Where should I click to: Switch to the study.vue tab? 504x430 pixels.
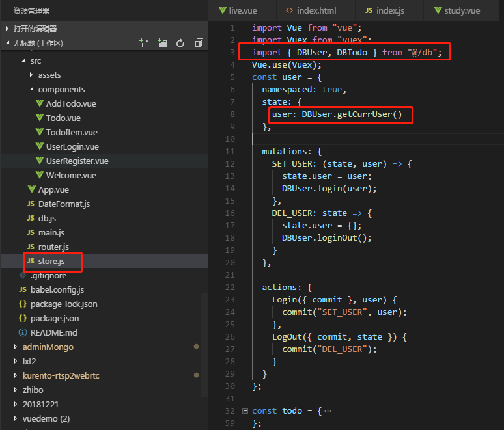[x=462, y=11]
